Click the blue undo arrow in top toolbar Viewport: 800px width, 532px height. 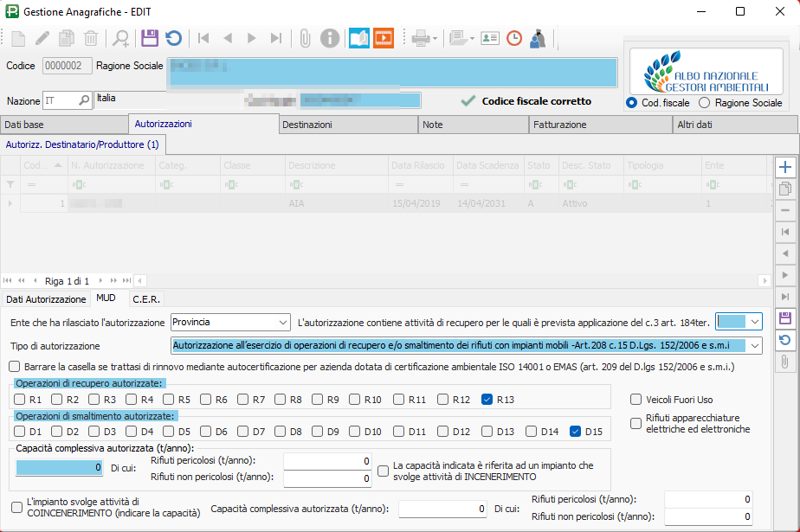(173, 38)
